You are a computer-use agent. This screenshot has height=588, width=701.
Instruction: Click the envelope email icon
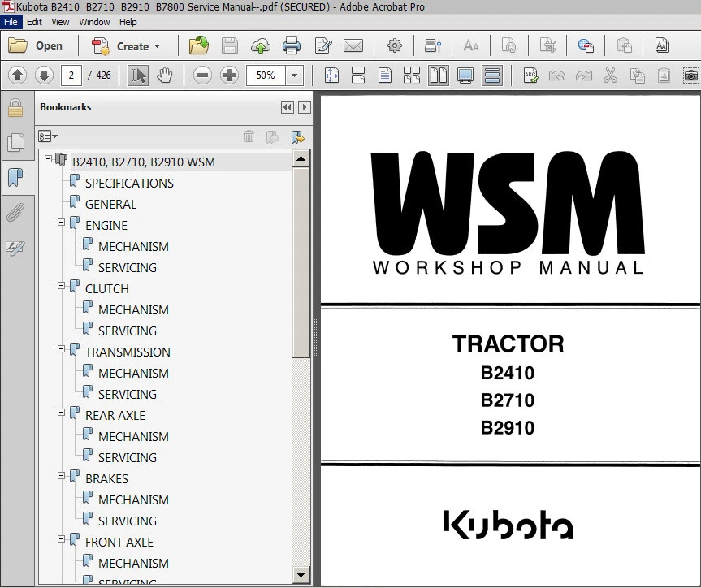click(353, 46)
